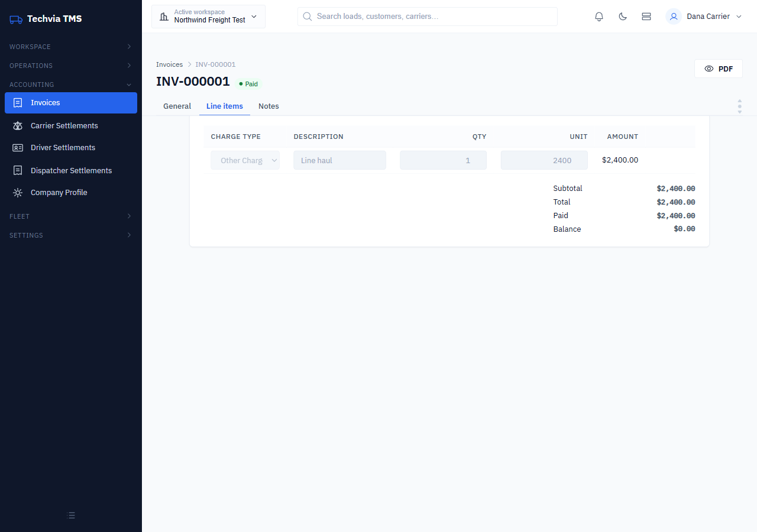Click INV-000001 breadcrumb text

[x=215, y=64]
